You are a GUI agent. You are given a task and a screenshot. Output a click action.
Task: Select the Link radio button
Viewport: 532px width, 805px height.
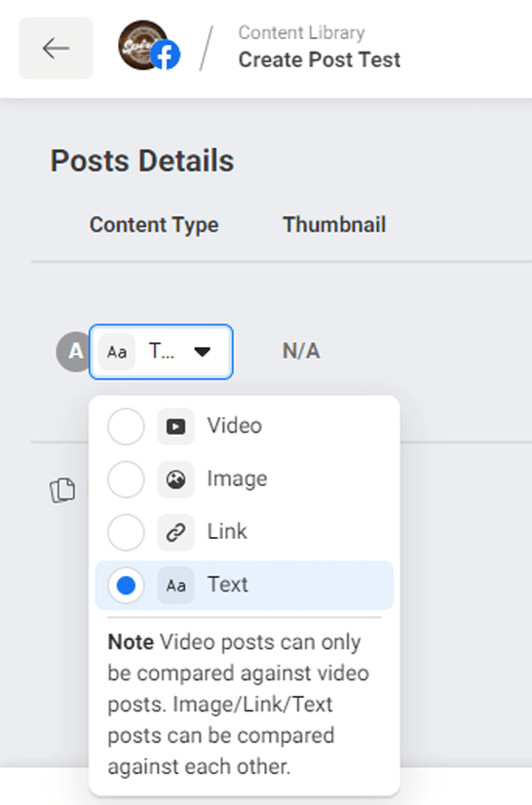(x=126, y=532)
